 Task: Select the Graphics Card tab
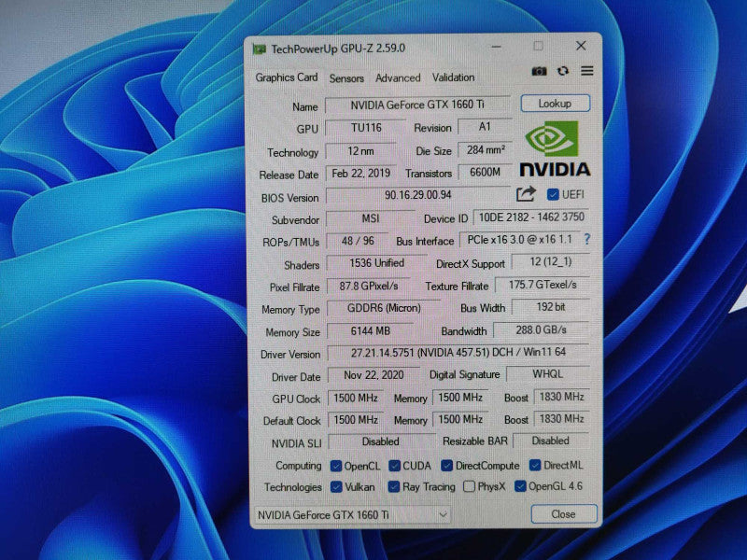[287, 77]
